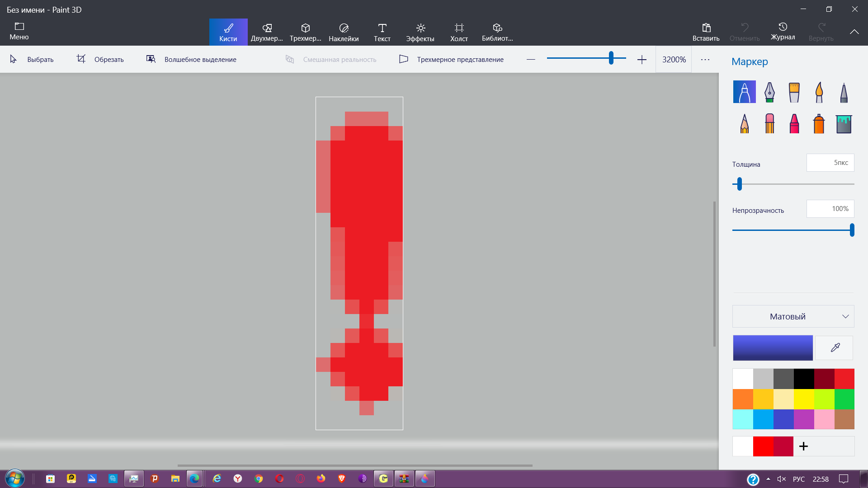Screen dimensions: 868x488
Task: Zoom out with the minus button
Action: 531,59
